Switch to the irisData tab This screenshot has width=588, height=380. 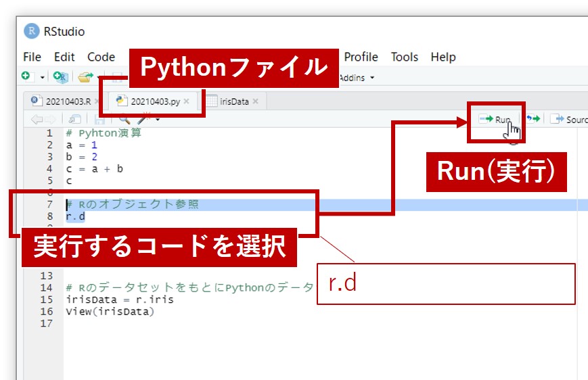pyautogui.click(x=234, y=101)
